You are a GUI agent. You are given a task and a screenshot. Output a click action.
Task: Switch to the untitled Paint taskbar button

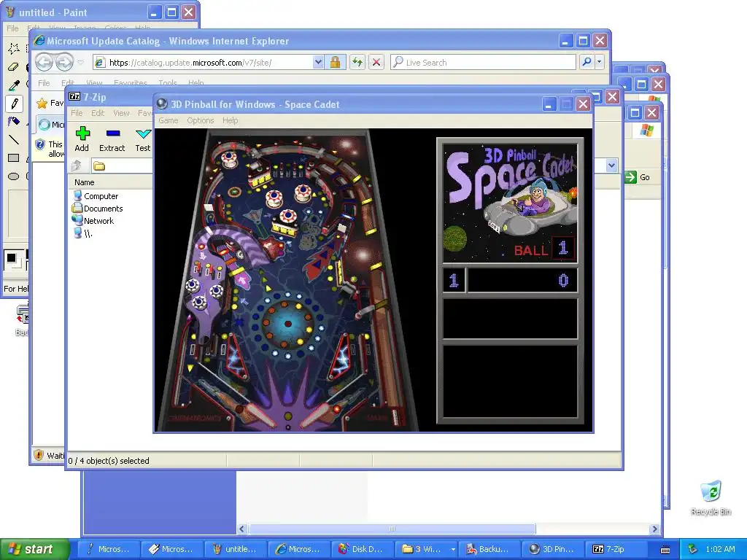(234, 549)
